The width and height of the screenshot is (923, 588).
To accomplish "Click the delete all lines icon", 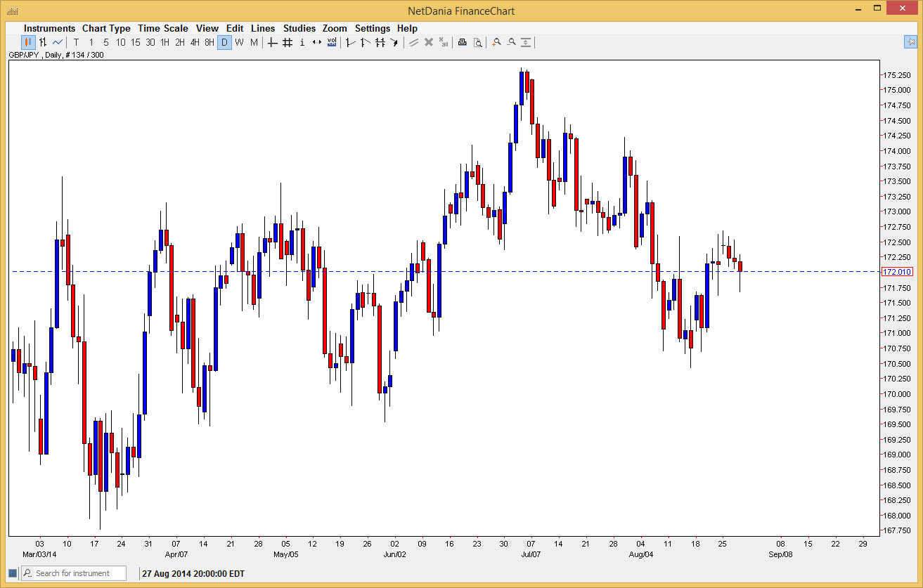I will click(x=444, y=43).
